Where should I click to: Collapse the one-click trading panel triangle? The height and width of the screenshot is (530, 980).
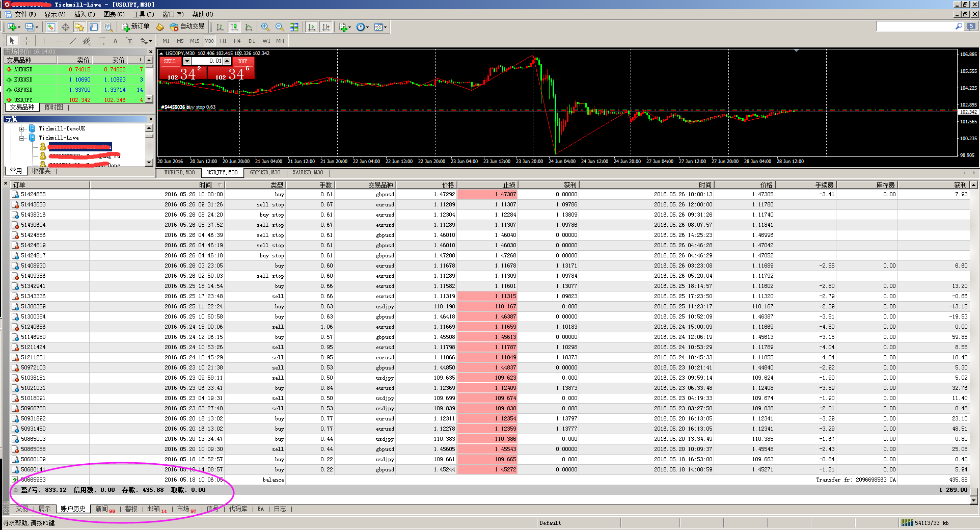pos(161,53)
